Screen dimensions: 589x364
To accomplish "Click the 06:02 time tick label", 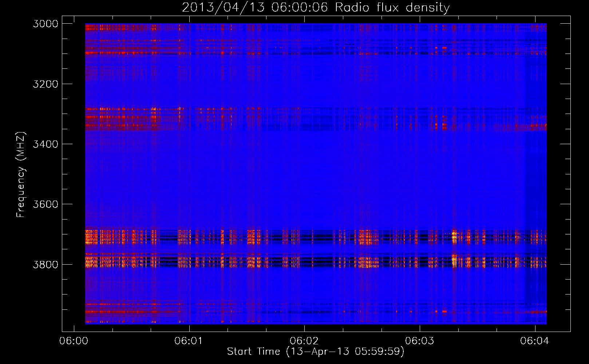I will click(304, 341).
